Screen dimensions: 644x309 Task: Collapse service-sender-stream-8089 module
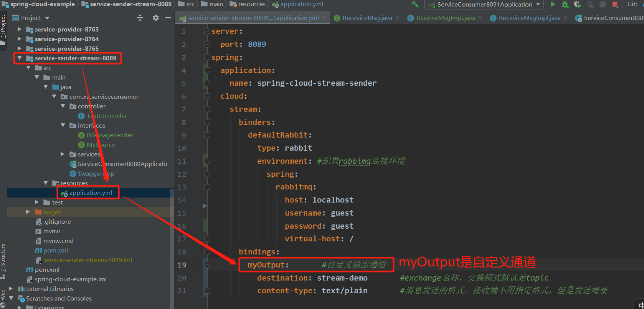pos(19,58)
